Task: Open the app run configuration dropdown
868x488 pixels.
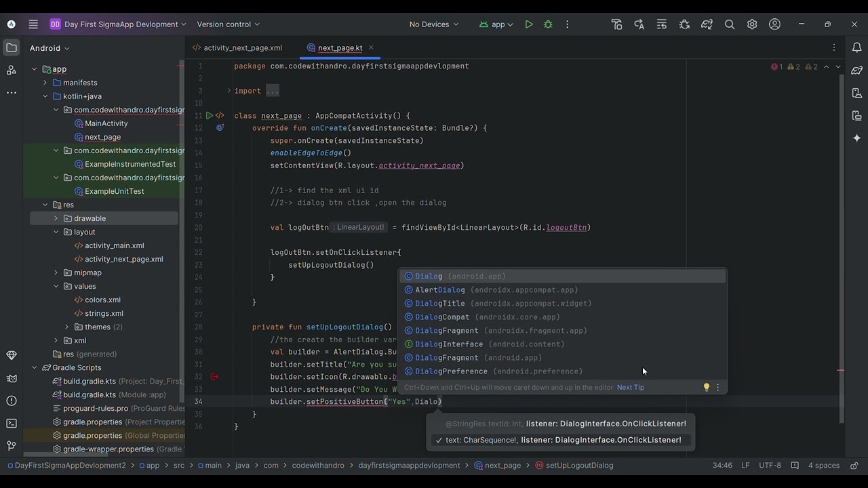Action: (496, 24)
